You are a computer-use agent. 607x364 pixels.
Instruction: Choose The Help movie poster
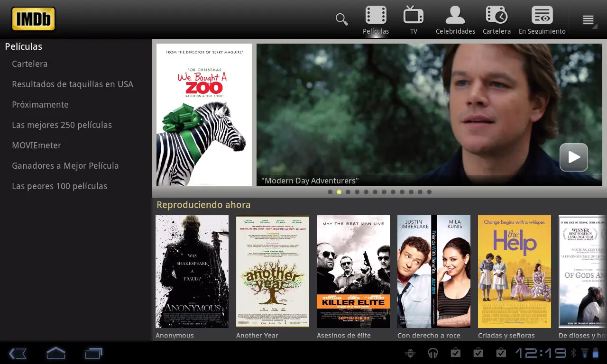click(515, 272)
